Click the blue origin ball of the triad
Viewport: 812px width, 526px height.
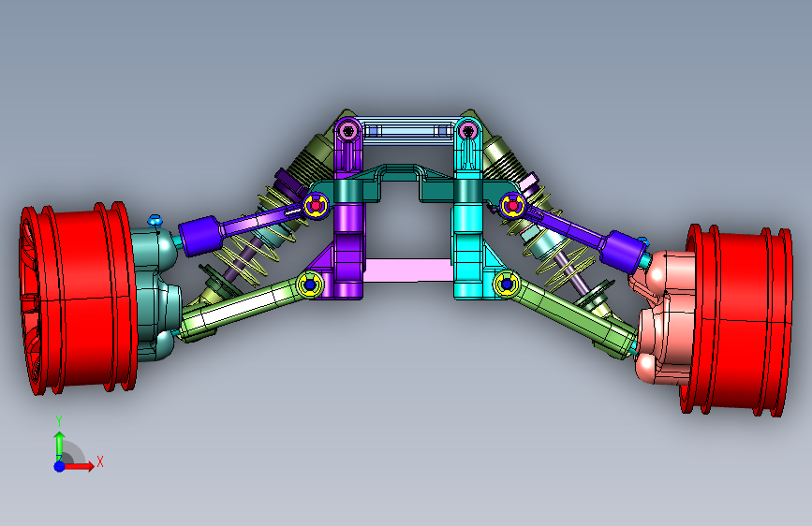click(x=60, y=466)
